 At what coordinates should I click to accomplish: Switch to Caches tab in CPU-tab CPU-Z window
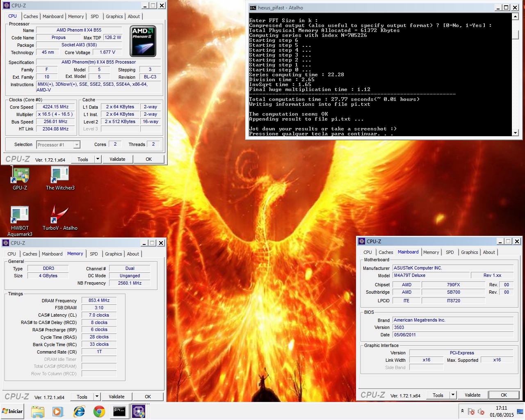pyautogui.click(x=31, y=16)
